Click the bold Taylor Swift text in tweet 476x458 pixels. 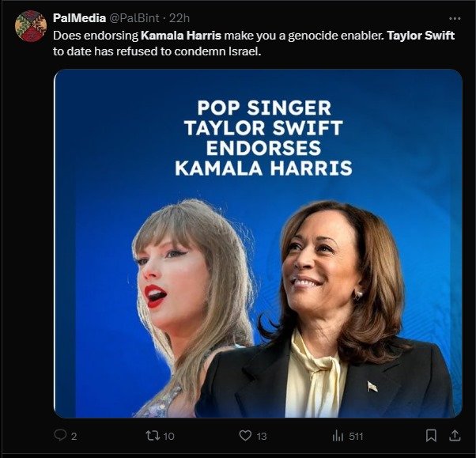421,36
